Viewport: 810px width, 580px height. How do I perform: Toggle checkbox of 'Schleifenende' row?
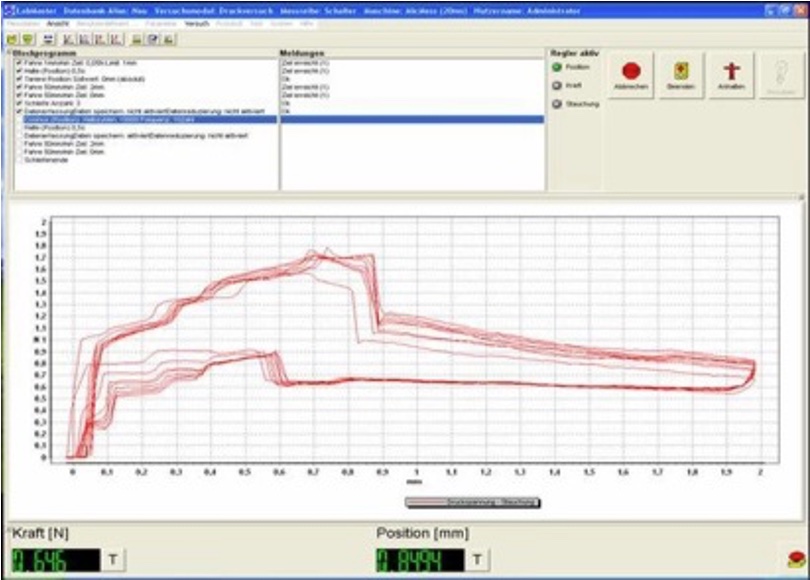click(19, 160)
